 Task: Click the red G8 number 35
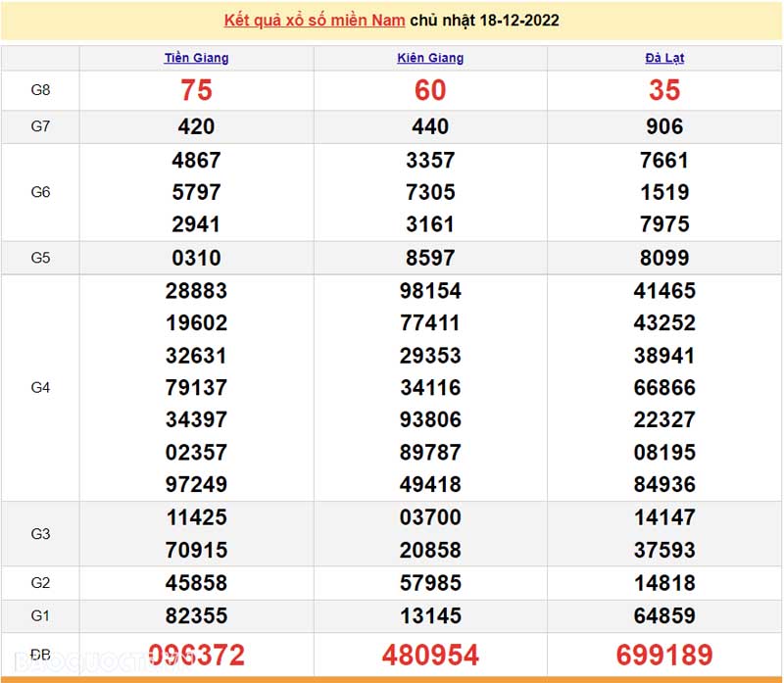[664, 90]
